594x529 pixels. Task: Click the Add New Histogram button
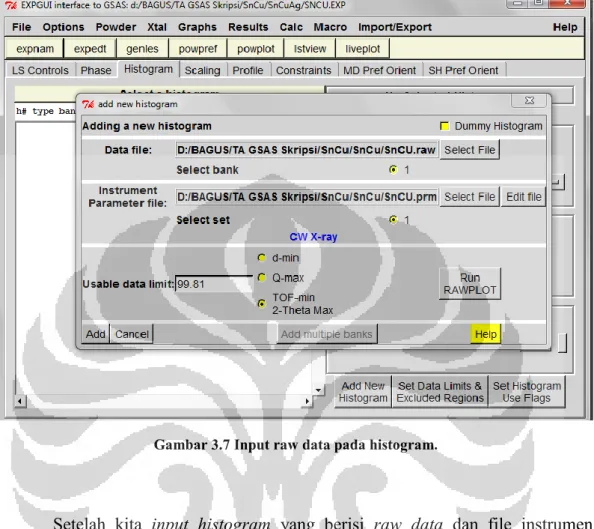pos(363,392)
